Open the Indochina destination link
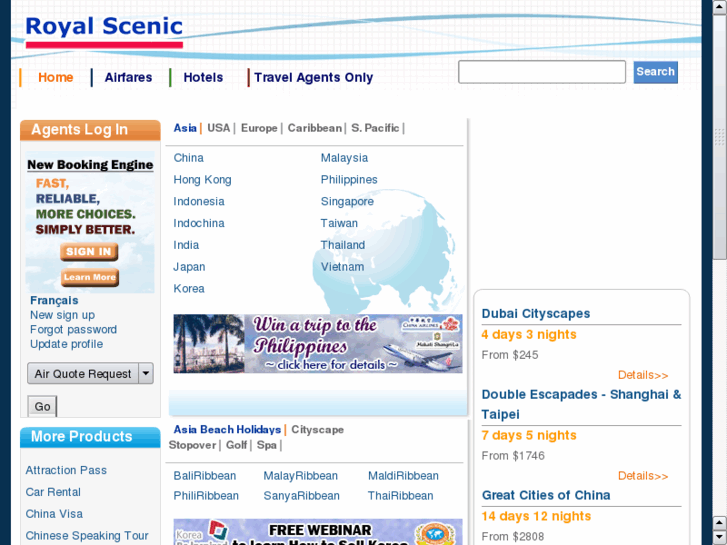The width and height of the screenshot is (727, 545). (199, 223)
